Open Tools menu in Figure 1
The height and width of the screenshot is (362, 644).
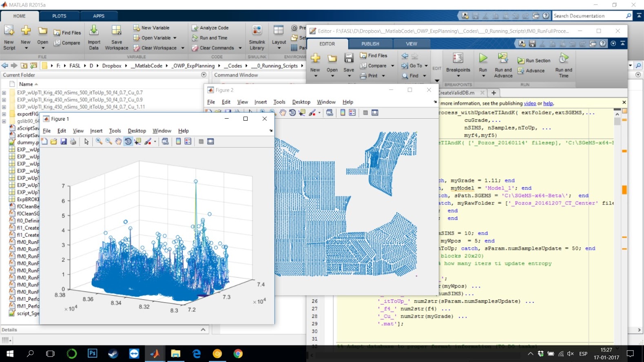(x=115, y=131)
